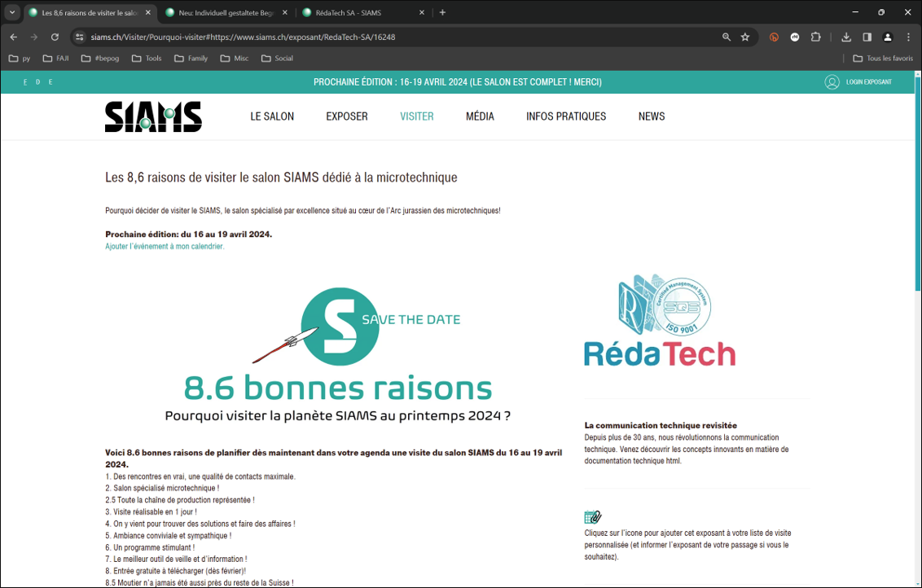Click the RédaTech logo image
Image resolution: width=922 pixels, height=588 pixels.
659,321
